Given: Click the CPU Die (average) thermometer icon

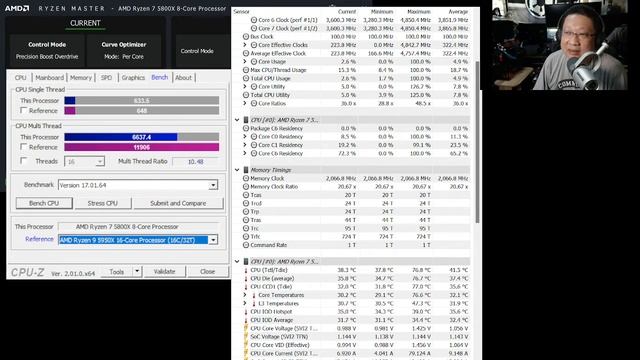Looking at the screenshot, I should 246,278.
